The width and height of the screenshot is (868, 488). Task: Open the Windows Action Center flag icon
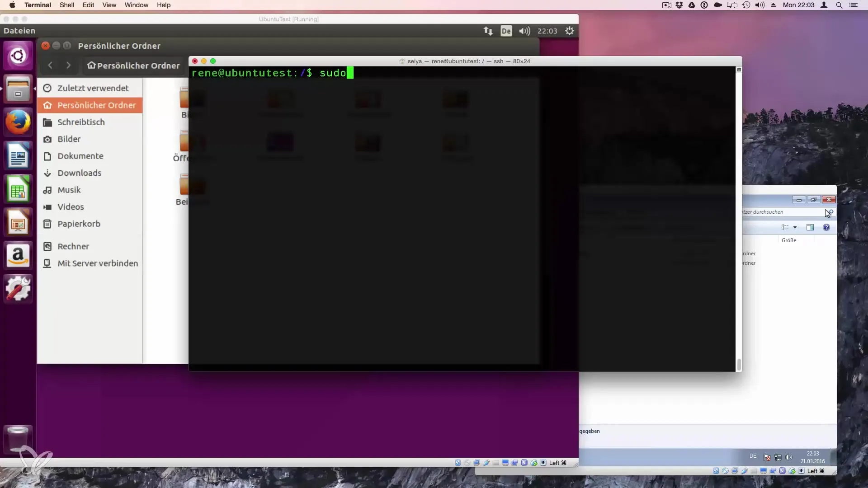coord(767,457)
